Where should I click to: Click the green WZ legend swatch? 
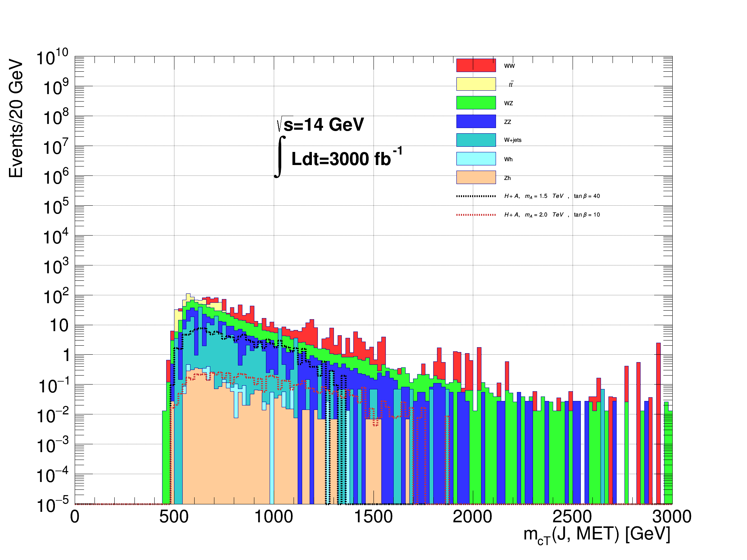click(x=476, y=103)
